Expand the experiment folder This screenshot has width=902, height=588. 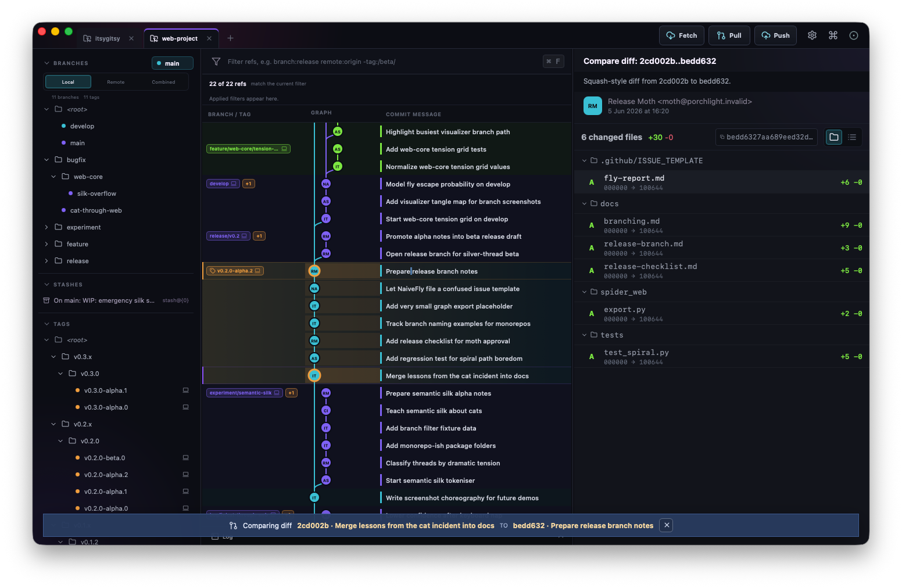[x=46, y=227]
